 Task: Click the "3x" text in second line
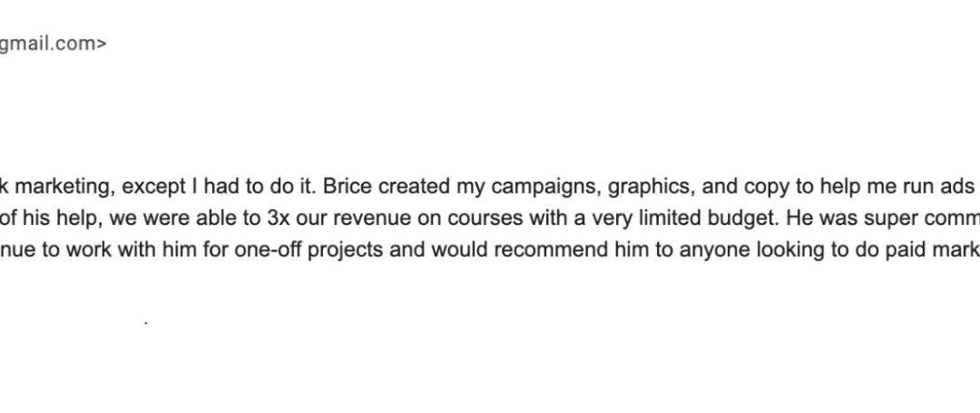(x=279, y=218)
